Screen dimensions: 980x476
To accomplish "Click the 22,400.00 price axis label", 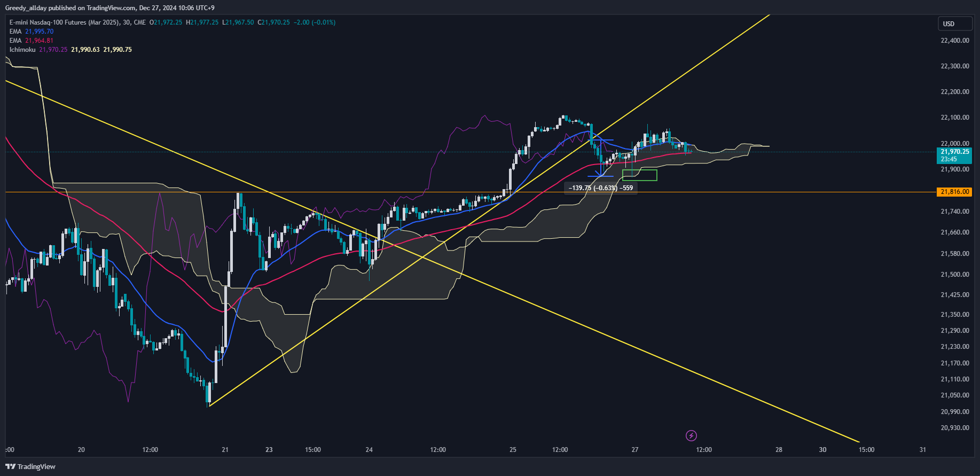I will pyautogui.click(x=955, y=41).
